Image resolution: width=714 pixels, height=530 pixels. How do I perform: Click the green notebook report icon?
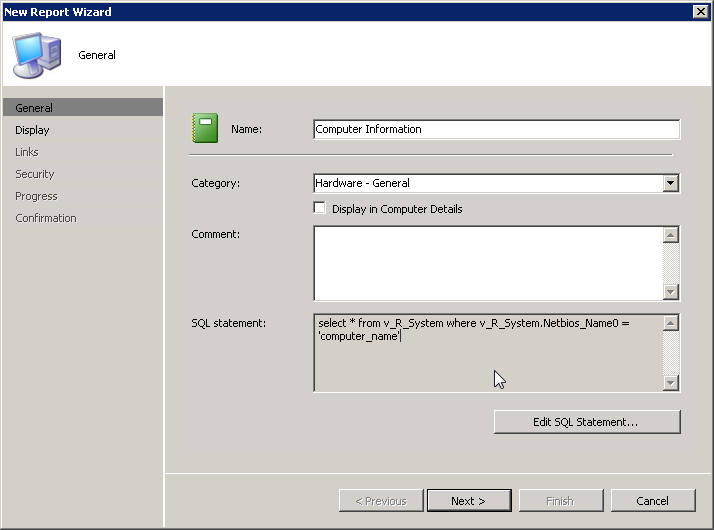[x=205, y=128]
